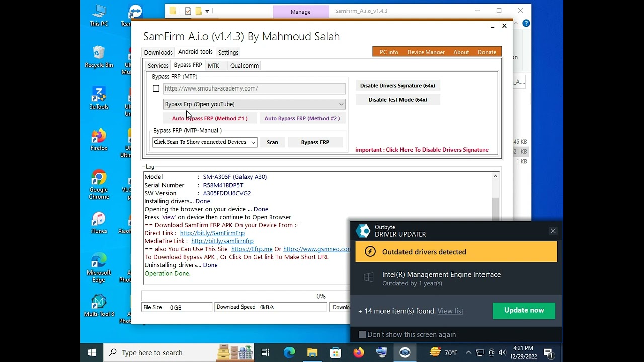Screen dimensions: 644x362
Task: Open gsmneo.com link in log
Action: click(317, 249)
